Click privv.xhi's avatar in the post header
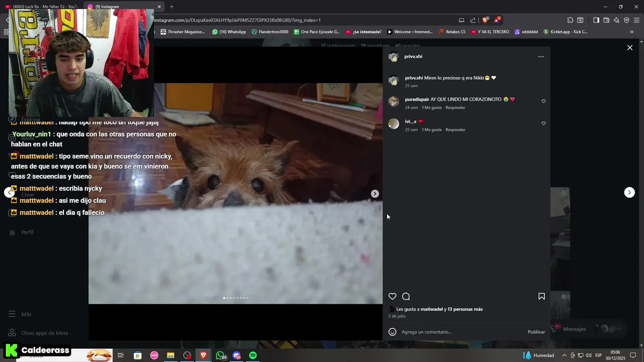Screen dimensions: 644x362 [393, 57]
